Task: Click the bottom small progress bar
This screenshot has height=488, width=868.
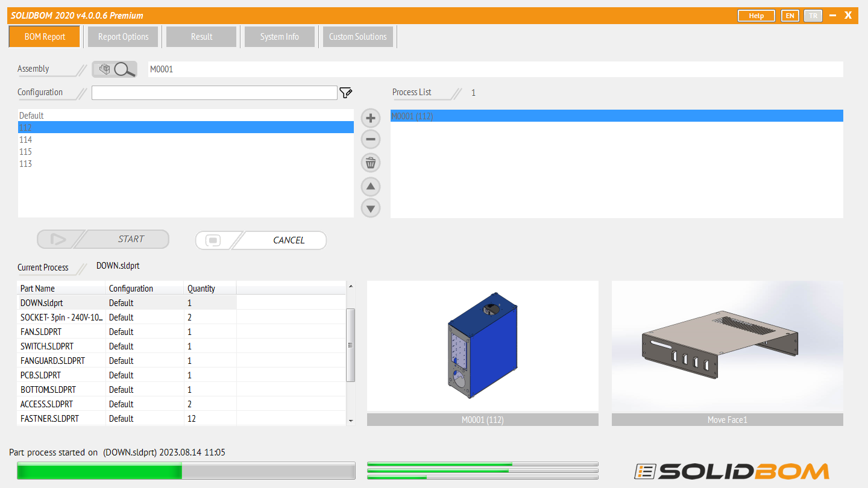Action: coord(482,478)
